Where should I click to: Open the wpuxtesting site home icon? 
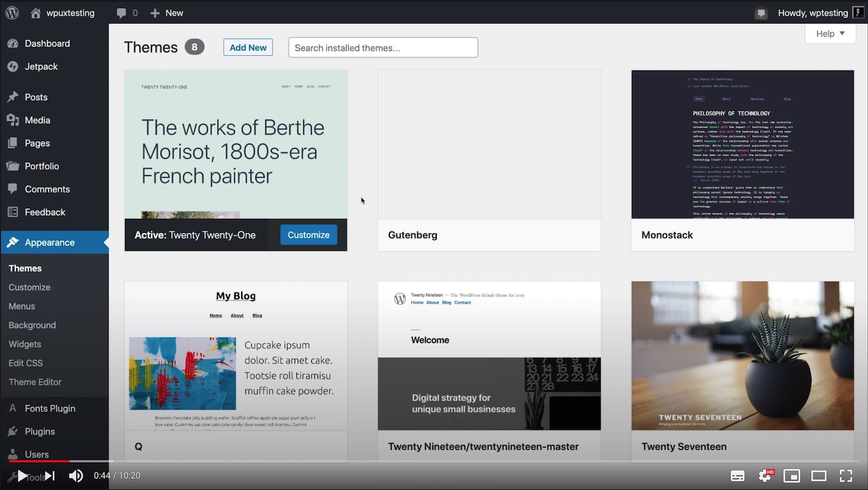coord(36,13)
